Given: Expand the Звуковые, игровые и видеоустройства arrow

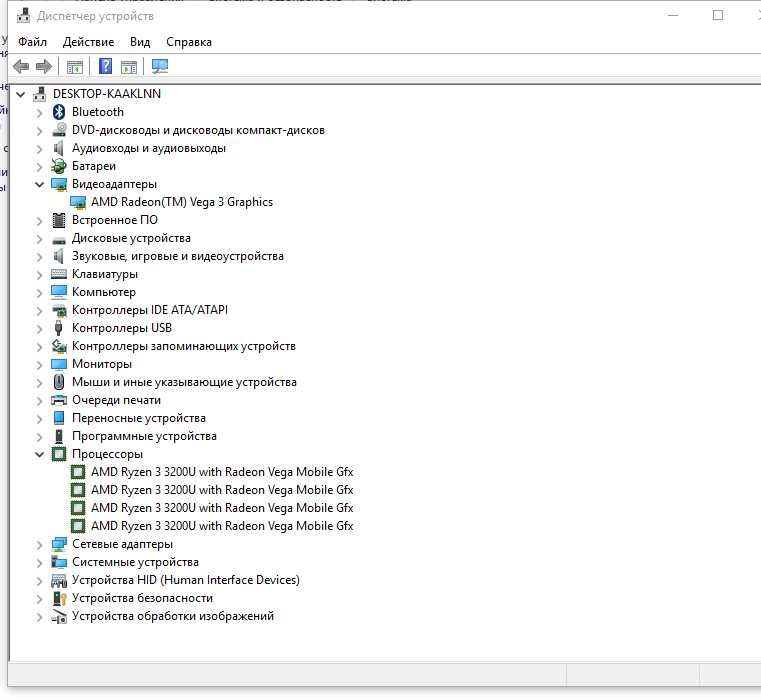Looking at the screenshot, I should [39, 256].
